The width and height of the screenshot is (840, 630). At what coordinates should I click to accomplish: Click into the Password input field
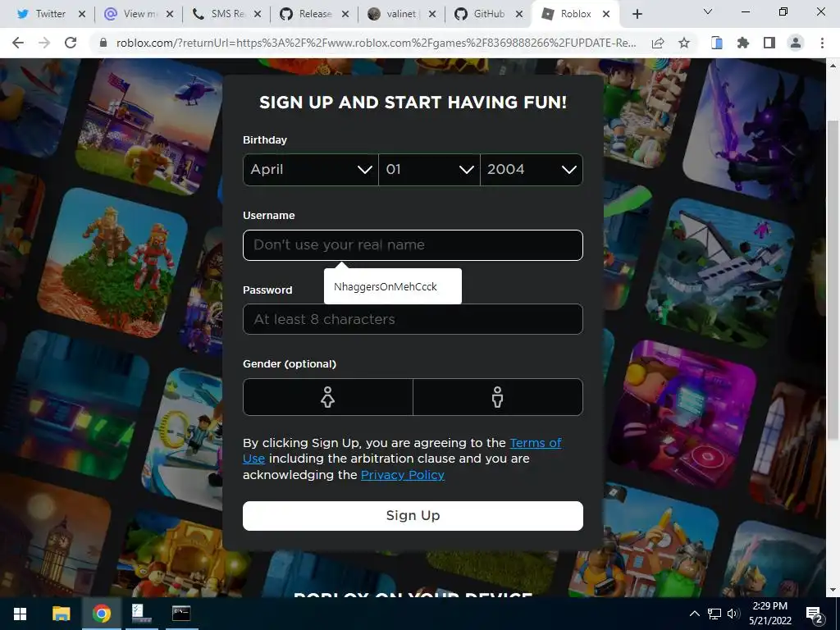413,319
